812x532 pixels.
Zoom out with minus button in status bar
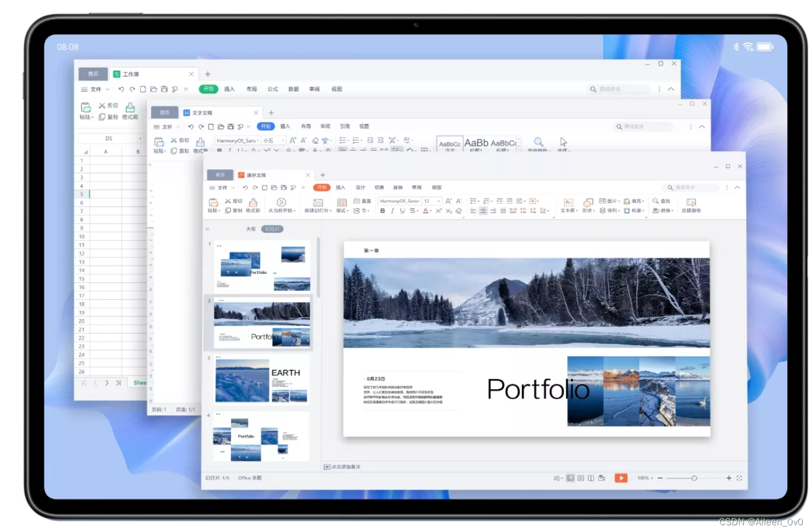coord(660,478)
